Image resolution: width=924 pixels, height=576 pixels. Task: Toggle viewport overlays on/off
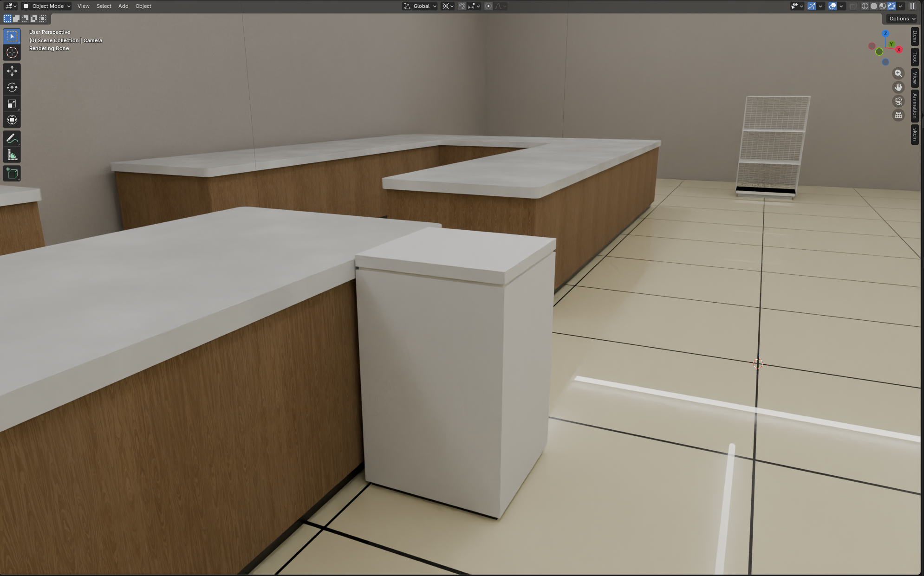833,6
